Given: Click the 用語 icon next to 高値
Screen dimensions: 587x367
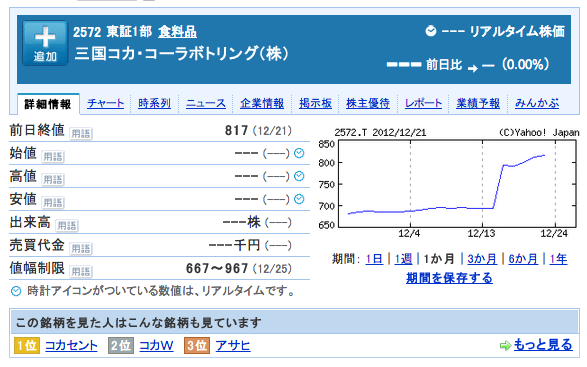Looking at the screenshot, I should 53,180.
